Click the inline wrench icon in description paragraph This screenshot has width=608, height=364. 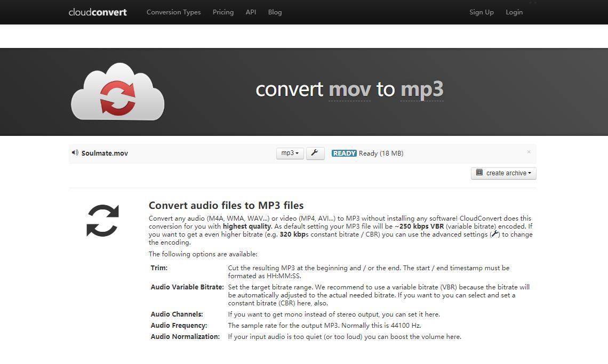coord(495,234)
